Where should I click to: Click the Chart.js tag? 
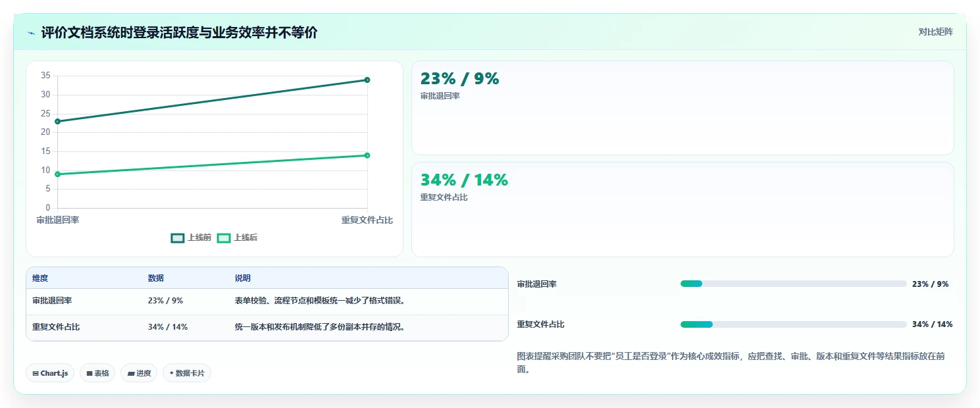(51, 373)
